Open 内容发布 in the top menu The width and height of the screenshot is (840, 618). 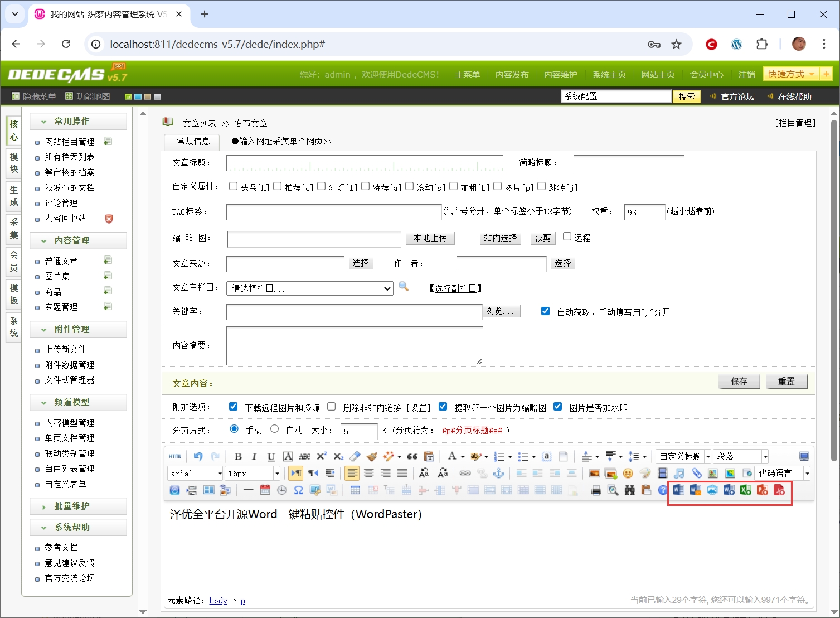click(x=512, y=75)
